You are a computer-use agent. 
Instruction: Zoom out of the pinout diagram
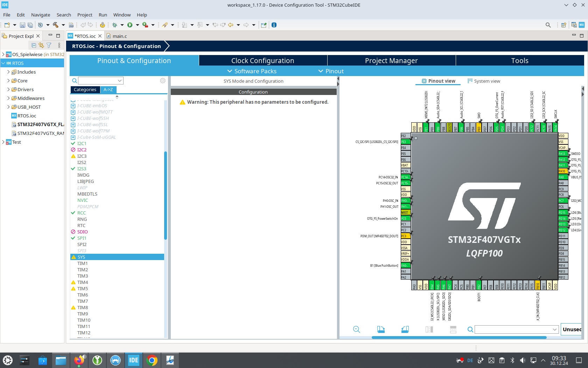click(356, 329)
